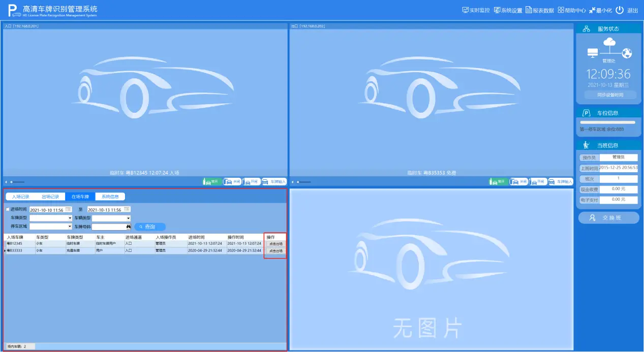Open 实时监控 real-time monitoring
This screenshot has width=644, height=352.
(476, 10)
